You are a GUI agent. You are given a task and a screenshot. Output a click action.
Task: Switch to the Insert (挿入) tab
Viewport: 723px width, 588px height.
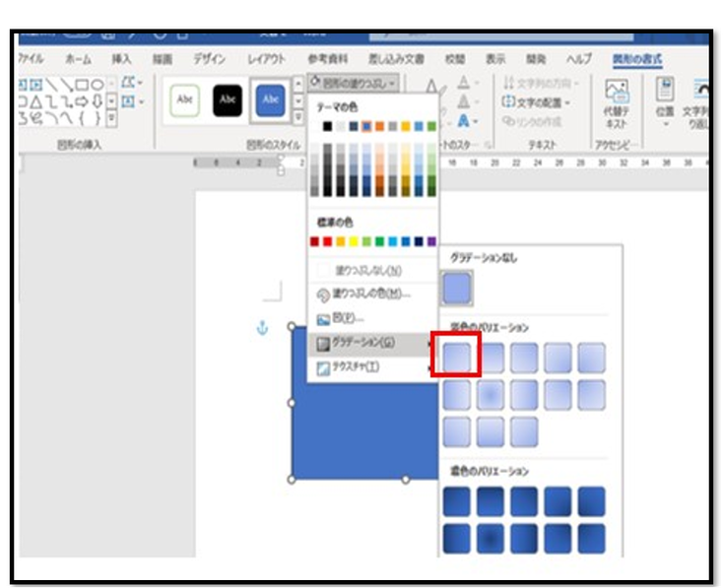tap(122, 59)
